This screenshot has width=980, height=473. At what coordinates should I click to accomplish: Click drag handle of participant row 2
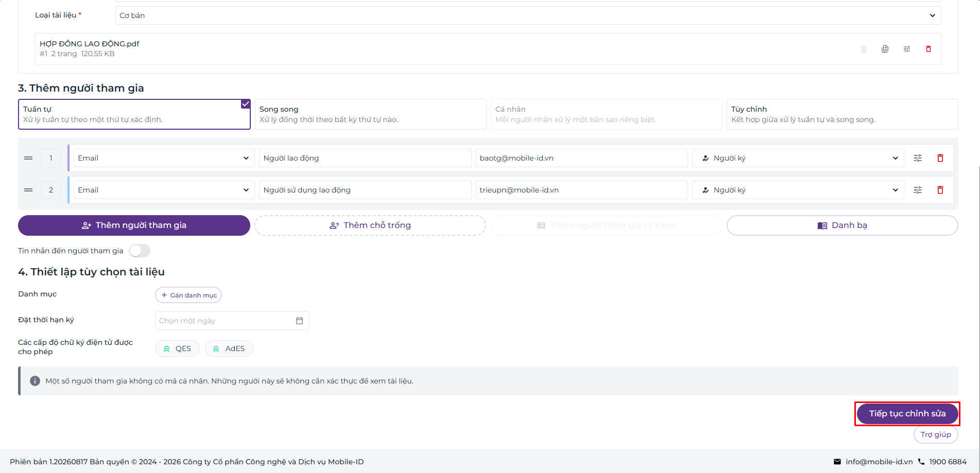[28, 190]
